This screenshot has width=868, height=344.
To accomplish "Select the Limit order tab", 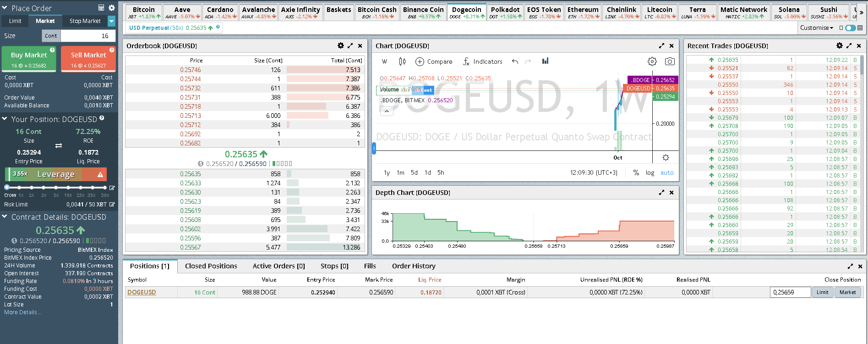I will [15, 21].
